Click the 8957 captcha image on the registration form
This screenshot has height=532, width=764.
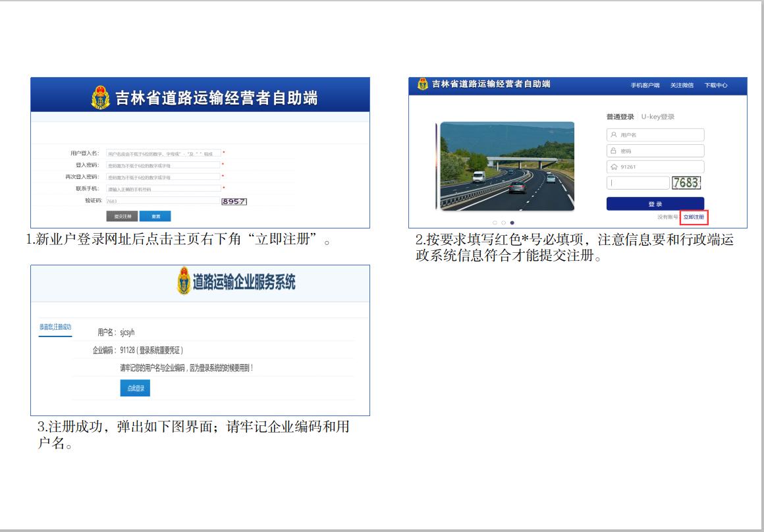click(x=234, y=201)
